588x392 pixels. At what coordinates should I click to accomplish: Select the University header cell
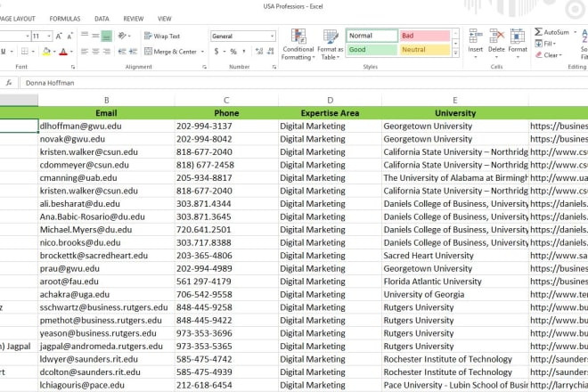[x=455, y=113]
